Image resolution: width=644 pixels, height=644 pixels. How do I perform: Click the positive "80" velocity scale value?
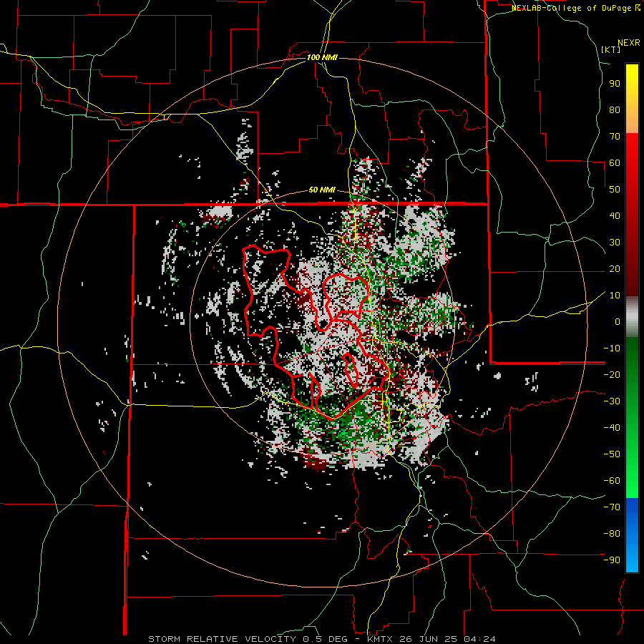pyautogui.click(x=615, y=109)
